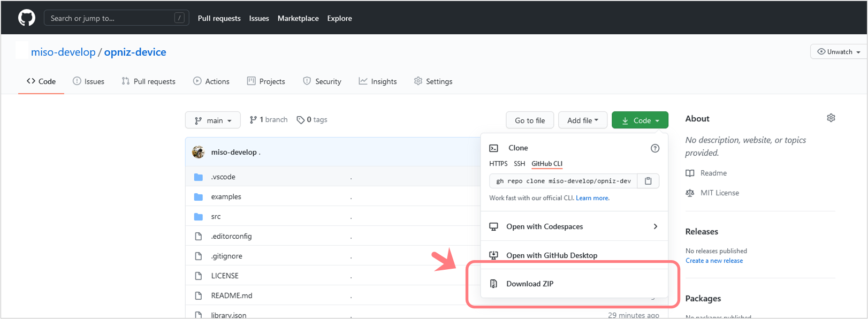Click the GitHub Desktop download icon
868x319 pixels.
click(494, 255)
